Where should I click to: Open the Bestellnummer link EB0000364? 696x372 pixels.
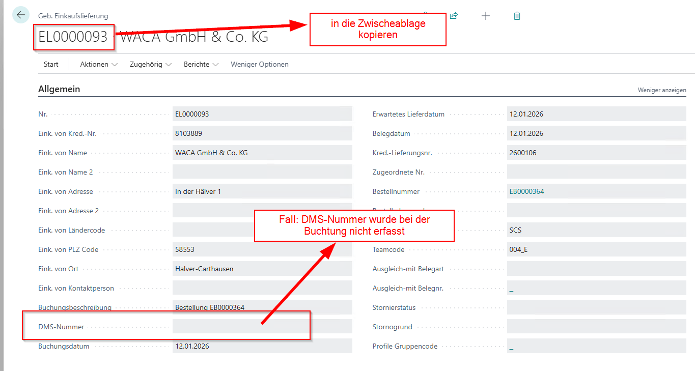(526, 191)
